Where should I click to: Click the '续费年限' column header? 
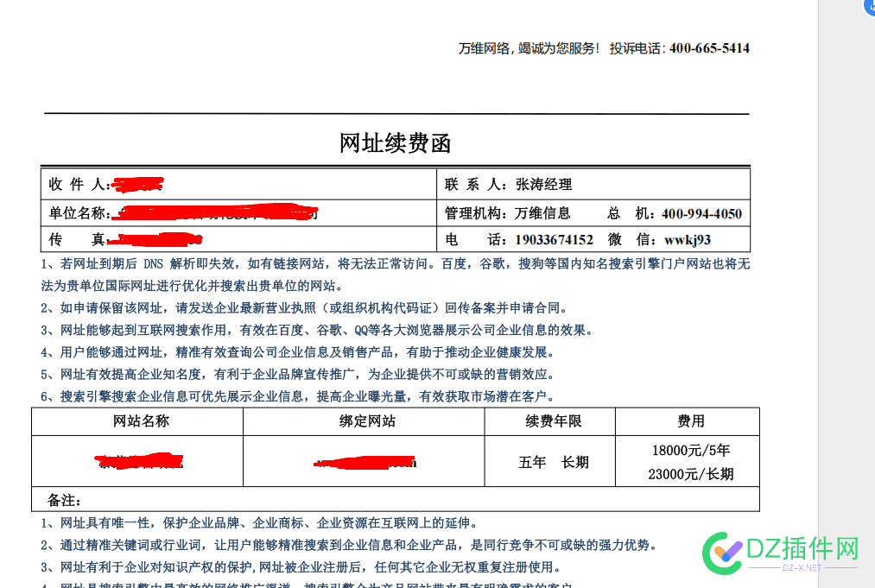tap(554, 421)
